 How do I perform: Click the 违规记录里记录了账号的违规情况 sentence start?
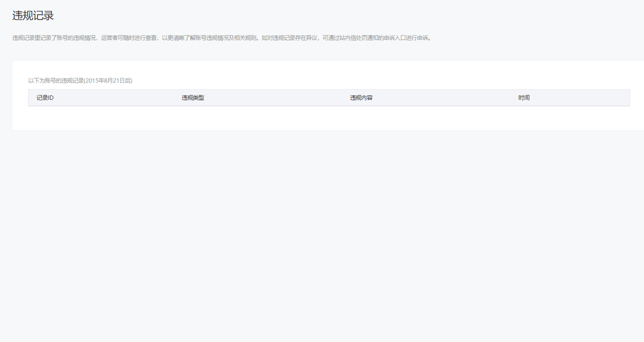55,38
